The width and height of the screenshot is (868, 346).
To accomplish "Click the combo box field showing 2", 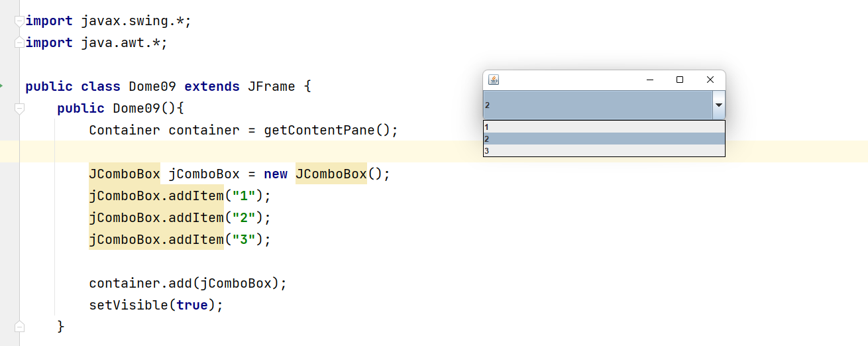I will click(596, 105).
